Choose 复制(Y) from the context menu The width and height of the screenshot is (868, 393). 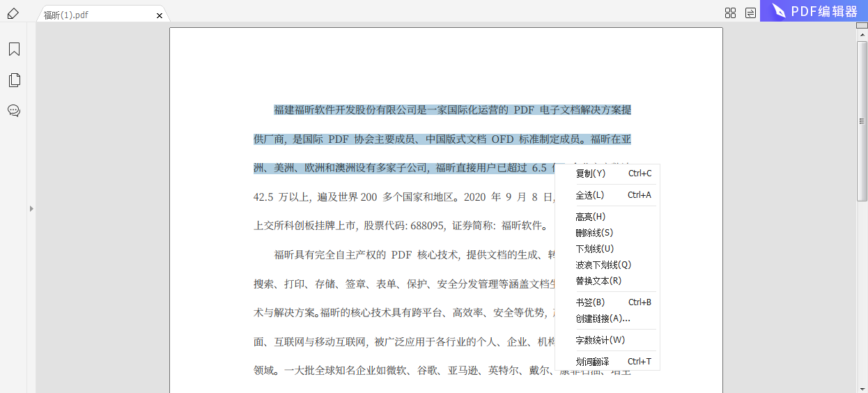pos(607,174)
